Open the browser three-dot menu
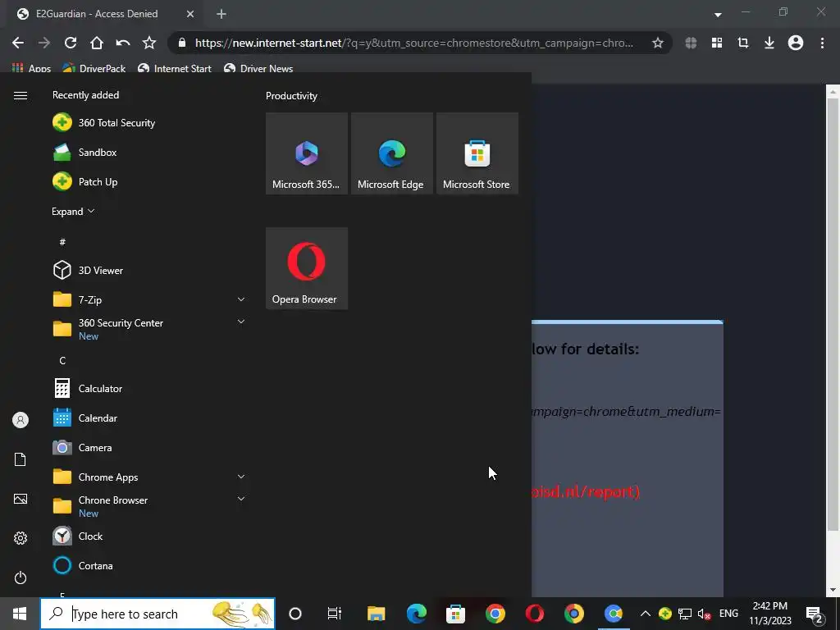Viewport: 840px width, 630px height. pos(822,43)
